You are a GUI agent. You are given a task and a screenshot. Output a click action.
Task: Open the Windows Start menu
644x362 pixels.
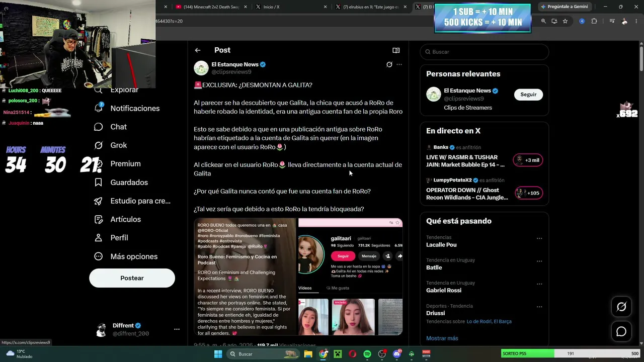point(218,354)
